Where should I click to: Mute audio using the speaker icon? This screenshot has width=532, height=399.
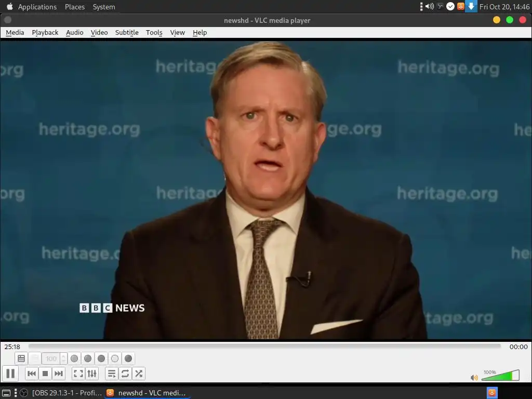click(474, 377)
